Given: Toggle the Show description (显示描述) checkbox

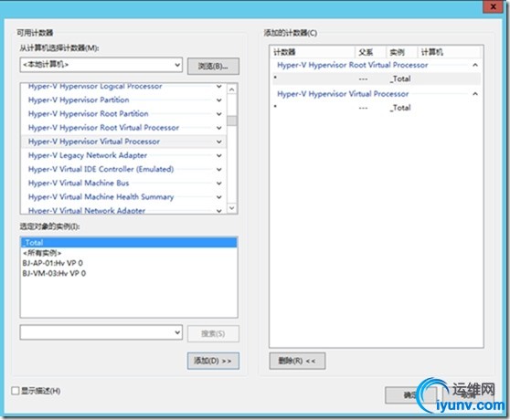Looking at the screenshot, I should pyautogui.click(x=16, y=391).
